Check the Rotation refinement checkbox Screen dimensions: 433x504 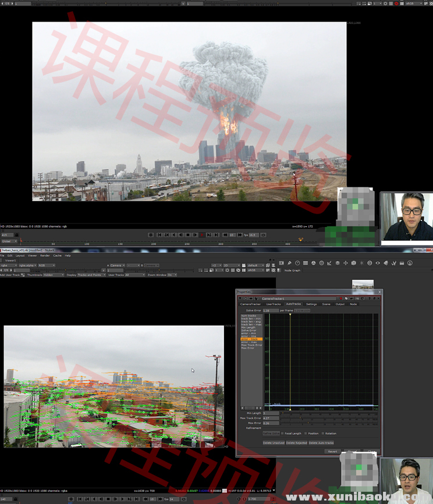tap(323, 433)
